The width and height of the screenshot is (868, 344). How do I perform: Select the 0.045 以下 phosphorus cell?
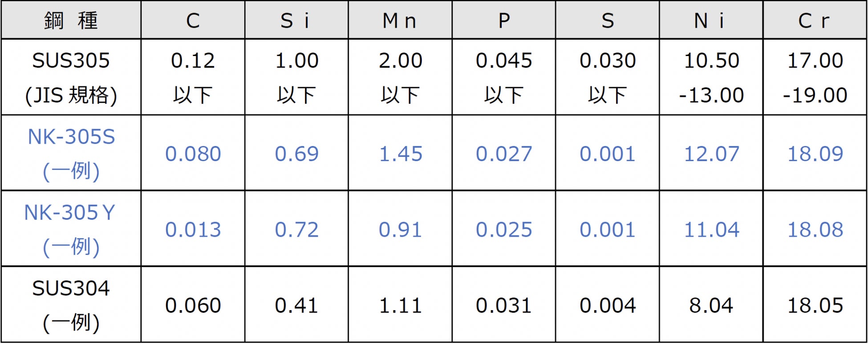click(503, 77)
